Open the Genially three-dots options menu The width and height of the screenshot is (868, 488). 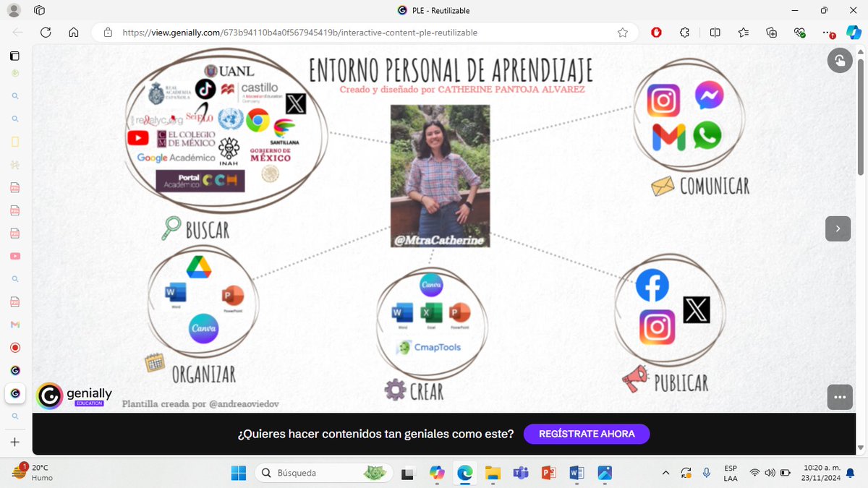pyautogui.click(x=839, y=396)
